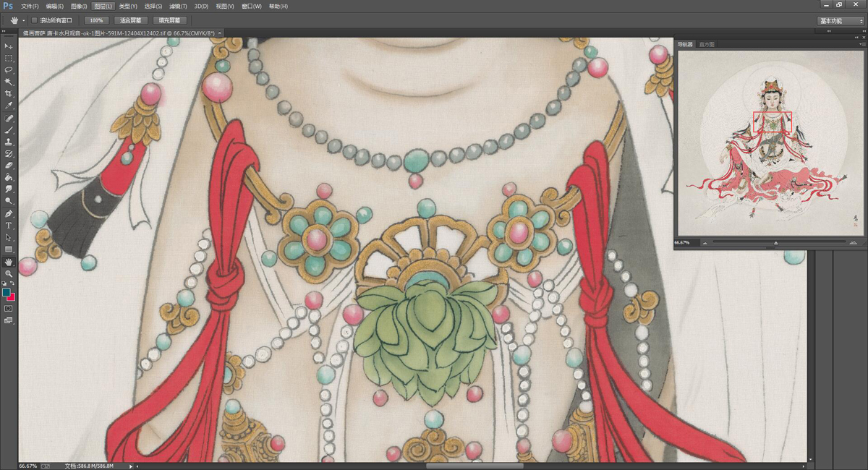Image resolution: width=868 pixels, height=470 pixels.
Task: Click the Navigator zoom slider handle
Action: [776, 243]
